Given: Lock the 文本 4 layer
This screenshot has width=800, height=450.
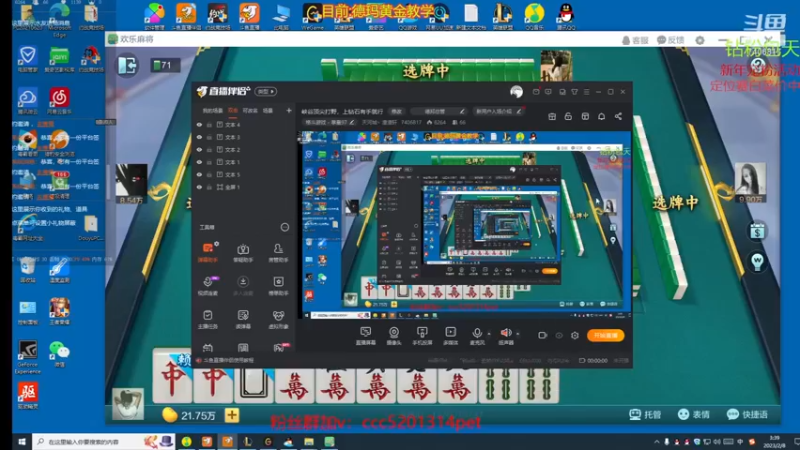Looking at the screenshot, I should (x=209, y=124).
